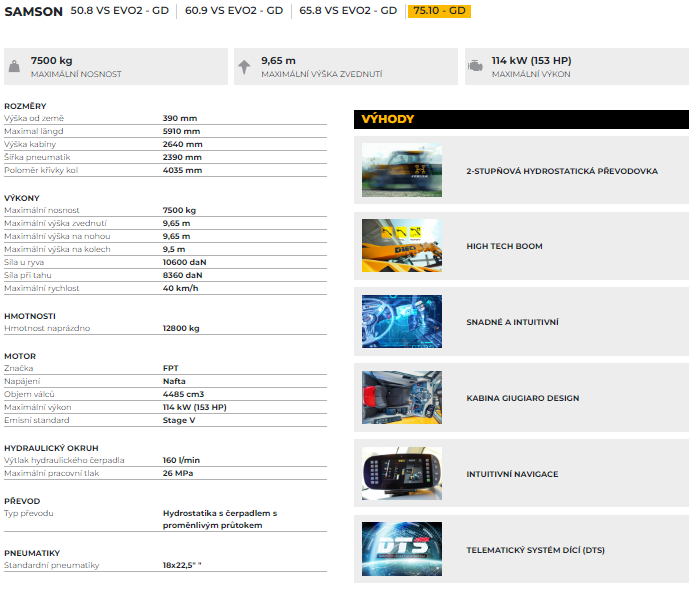Switch to the 60.9 VS EVO2 - GD tab

coord(234,11)
